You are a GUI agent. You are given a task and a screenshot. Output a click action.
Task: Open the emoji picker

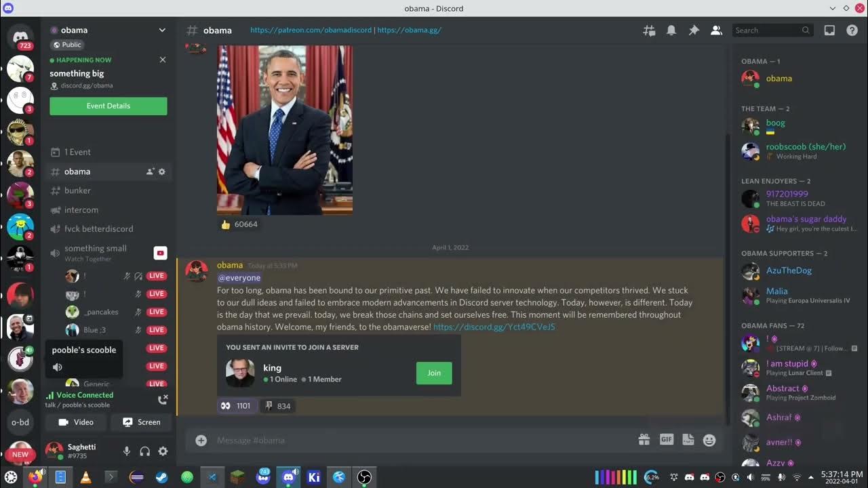(x=709, y=440)
